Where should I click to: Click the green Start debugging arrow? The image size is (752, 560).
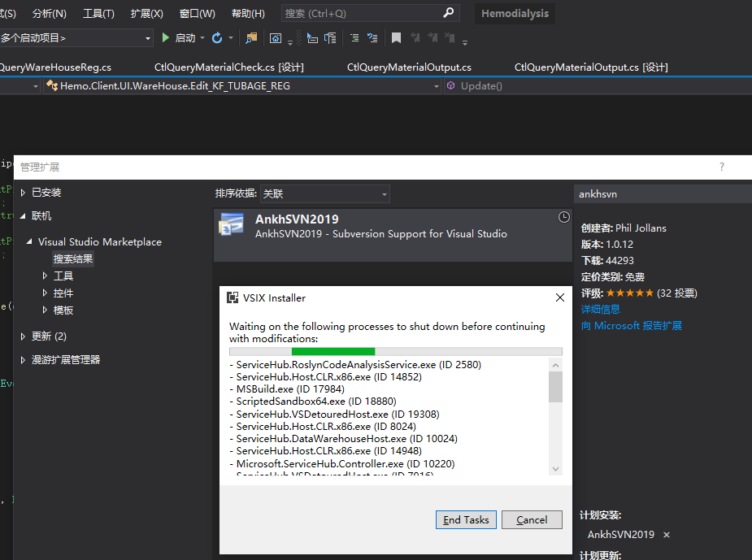point(166,38)
